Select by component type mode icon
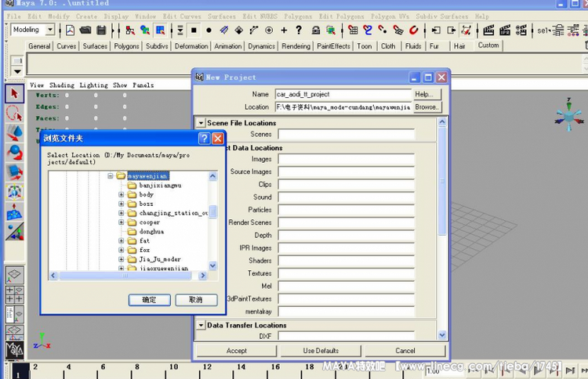 pyautogui.click(x=160, y=31)
